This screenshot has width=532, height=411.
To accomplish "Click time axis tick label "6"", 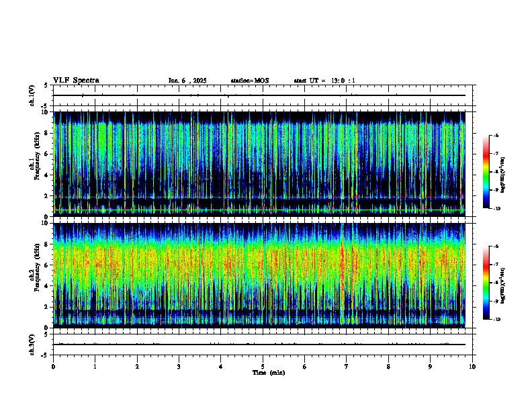I will (x=305, y=367).
